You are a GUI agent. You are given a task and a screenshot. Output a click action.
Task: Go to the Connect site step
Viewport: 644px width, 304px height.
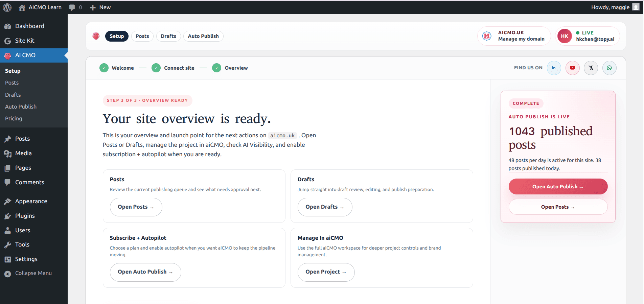tap(173, 68)
